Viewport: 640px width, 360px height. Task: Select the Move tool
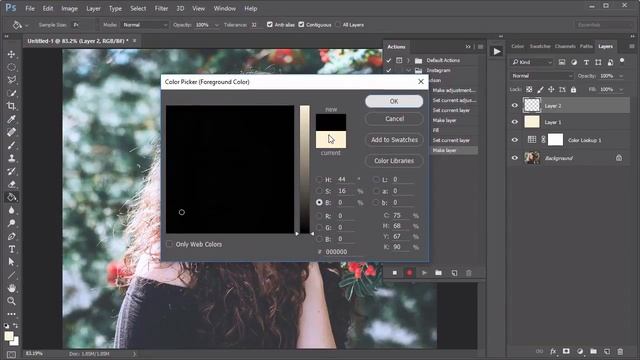coord(11,54)
